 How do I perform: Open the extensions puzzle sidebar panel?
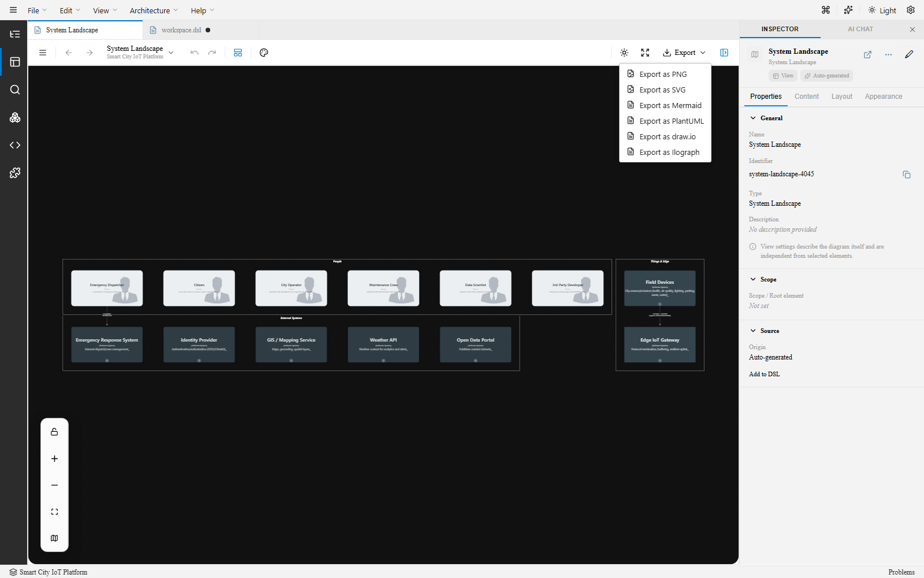[15, 173]
